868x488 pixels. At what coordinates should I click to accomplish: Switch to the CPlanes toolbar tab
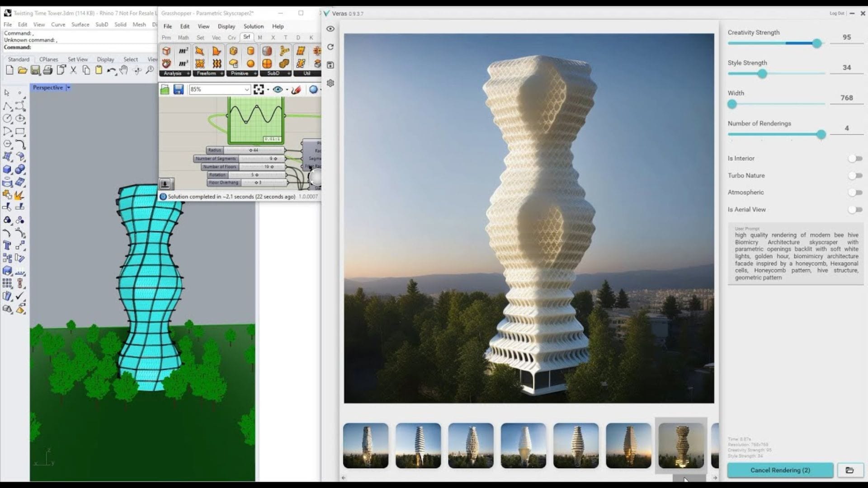(x=48, y=59)
